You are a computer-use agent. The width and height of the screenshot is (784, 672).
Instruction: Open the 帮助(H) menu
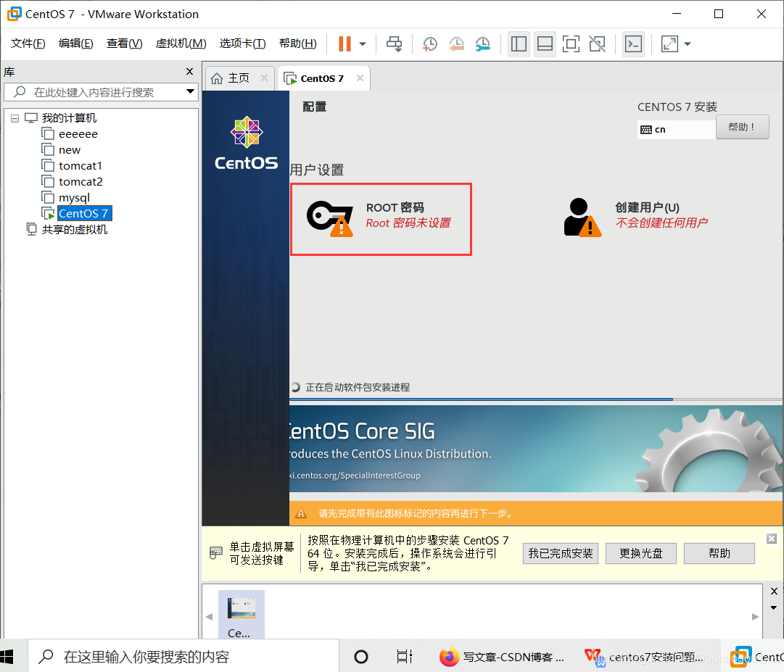298,43
